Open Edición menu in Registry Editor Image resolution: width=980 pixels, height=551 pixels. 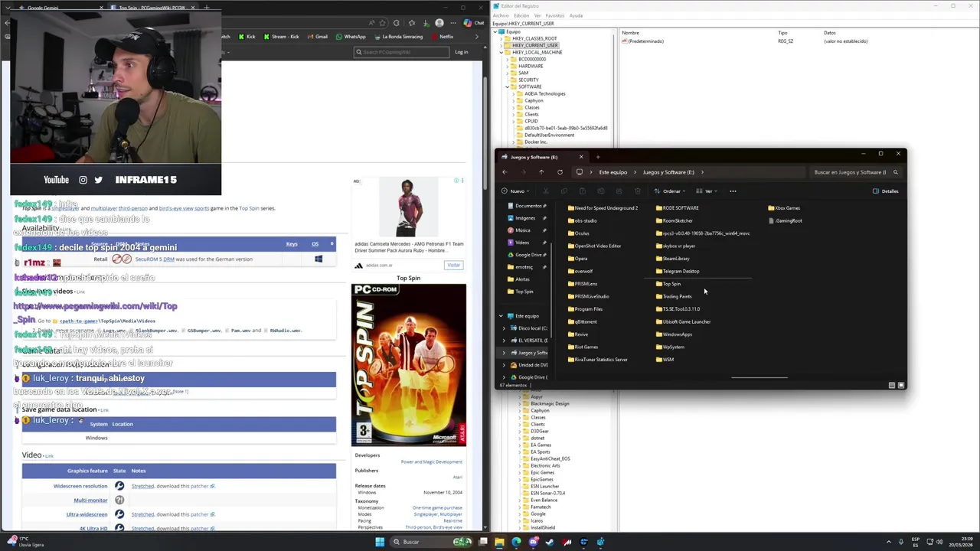click(521, 15)
